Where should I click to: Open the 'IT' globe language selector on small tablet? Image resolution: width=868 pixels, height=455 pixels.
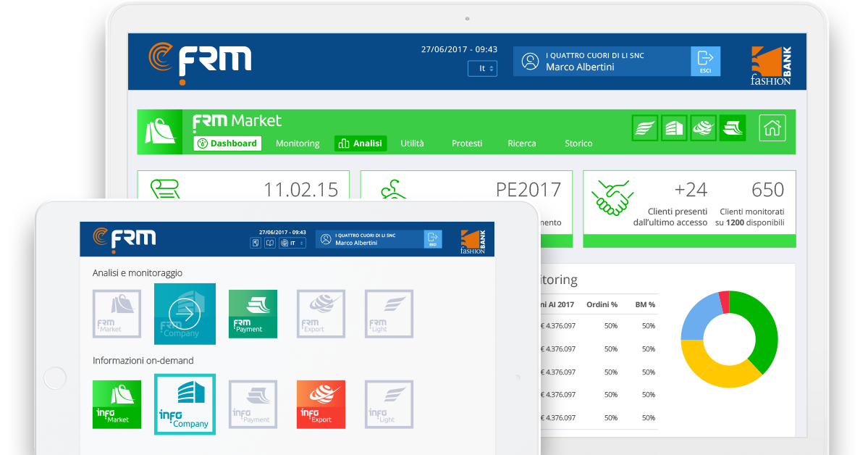292,243
